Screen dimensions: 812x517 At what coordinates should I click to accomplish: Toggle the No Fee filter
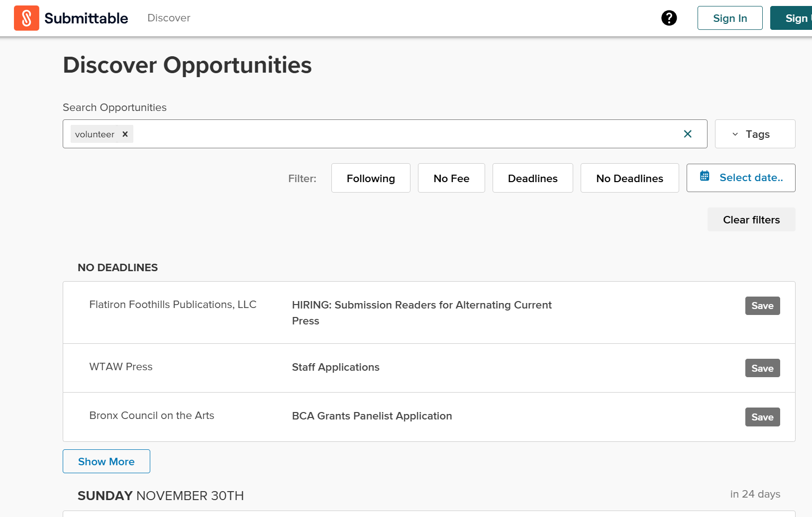[x=451, y=178]
